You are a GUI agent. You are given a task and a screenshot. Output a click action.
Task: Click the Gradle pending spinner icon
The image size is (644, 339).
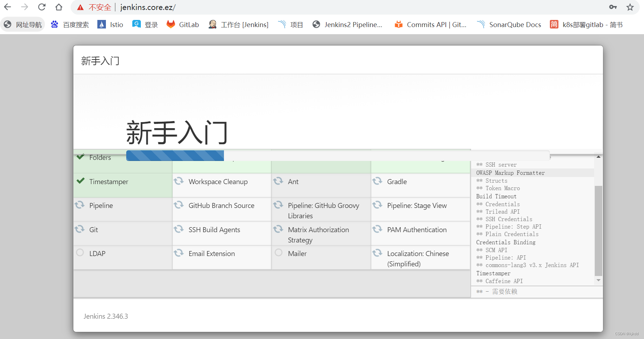tap(377, 181)
